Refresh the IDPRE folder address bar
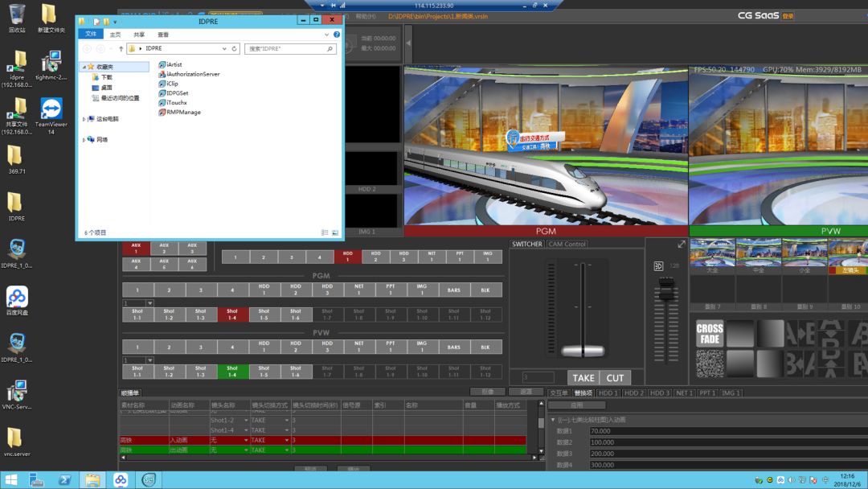This screenshot has width=868, height=489. pos(234,49)
